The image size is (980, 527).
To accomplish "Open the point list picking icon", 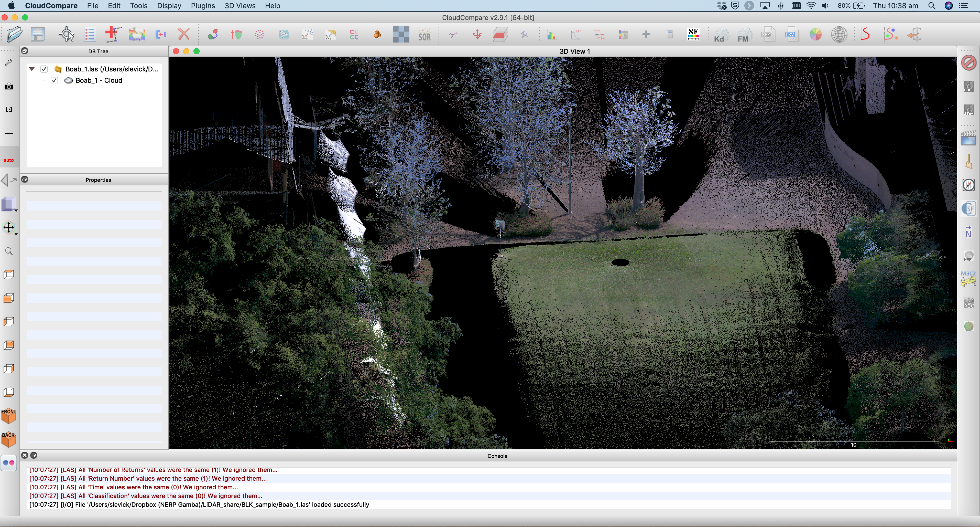I will coord(90,35).
